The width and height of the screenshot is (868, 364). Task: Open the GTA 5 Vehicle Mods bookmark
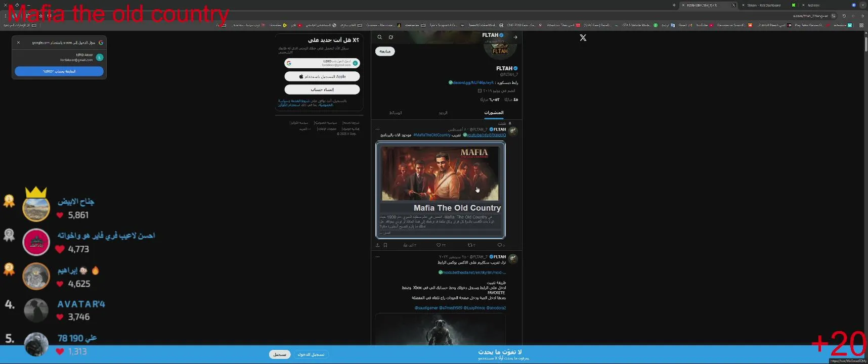coord(639,25)
